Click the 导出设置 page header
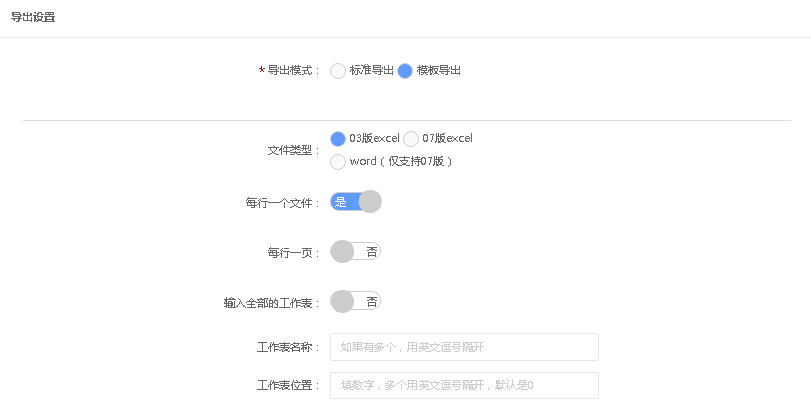Screen dimensions: 811x406 coord(33,17)
